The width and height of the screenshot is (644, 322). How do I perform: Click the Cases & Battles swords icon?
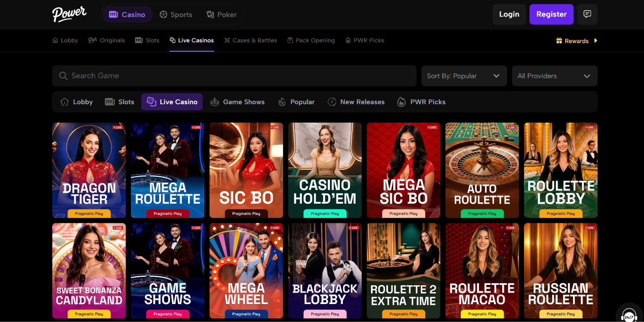(x=227, y=40)
